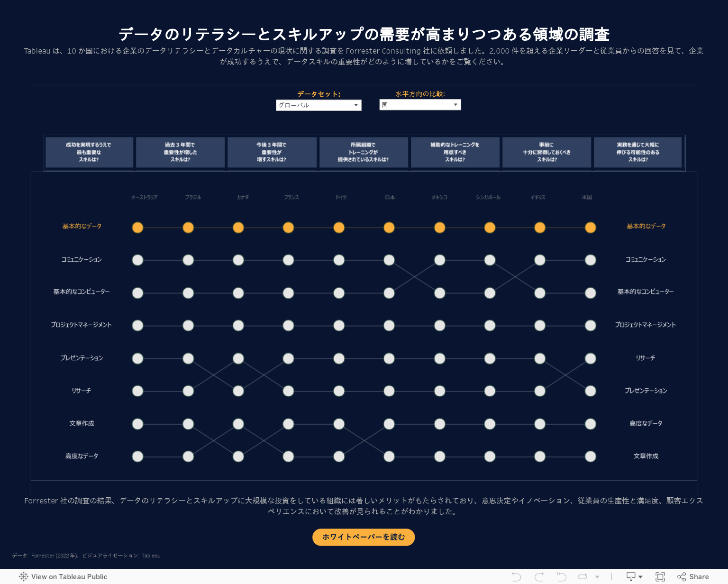Click the ブラジル column header
The height and width of the screenshot is (584, 728).
click(193, 197)
